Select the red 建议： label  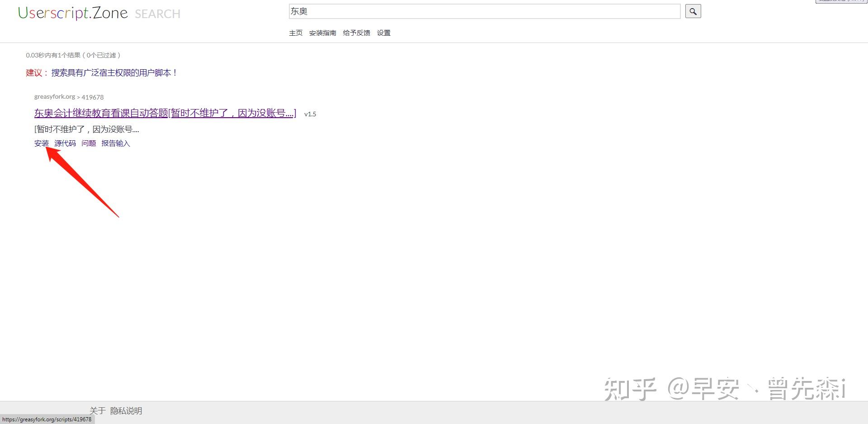(x=38, y=73)
